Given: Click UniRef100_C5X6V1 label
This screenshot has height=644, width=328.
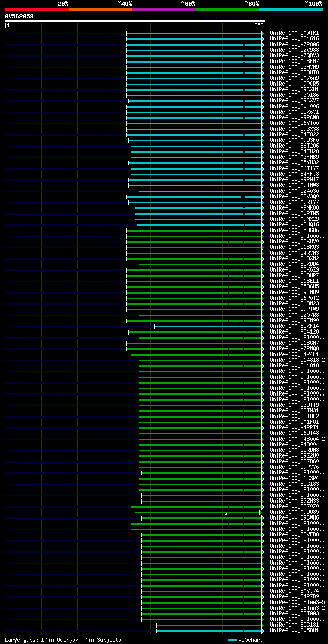Looking at the screenshot, I should [294, 112].
